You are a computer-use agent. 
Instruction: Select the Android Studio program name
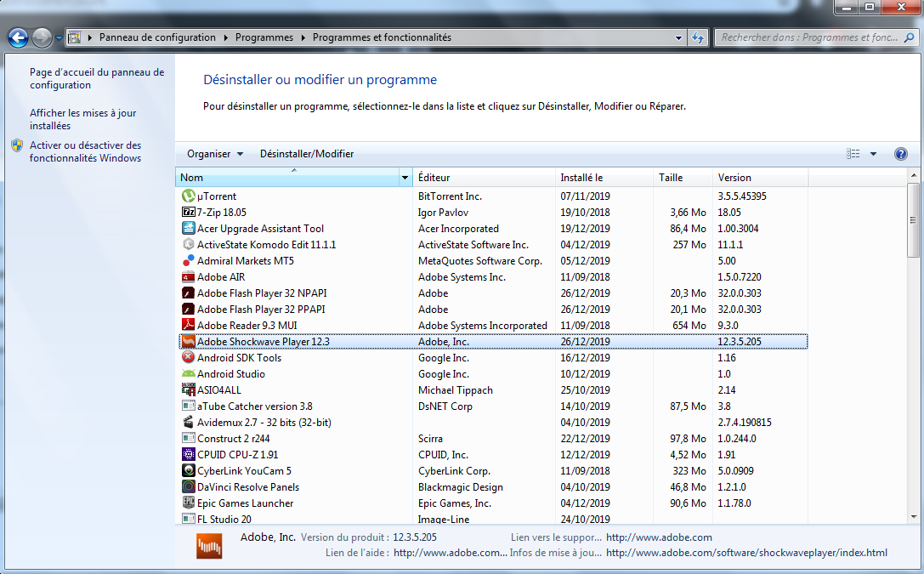click(x=231, y=373)
